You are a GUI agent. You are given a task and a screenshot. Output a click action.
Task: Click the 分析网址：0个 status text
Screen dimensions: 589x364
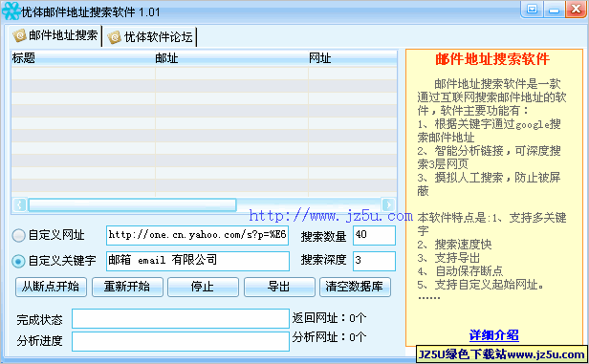coord(329,337)
